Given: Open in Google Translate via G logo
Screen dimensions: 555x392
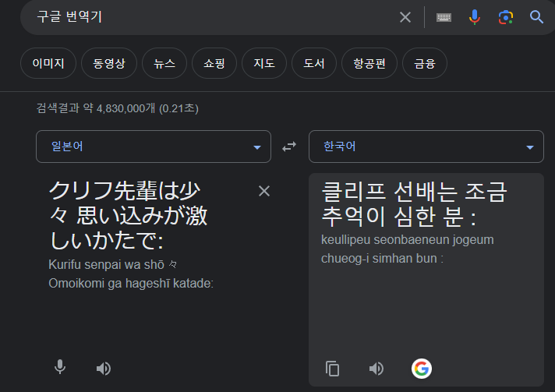Looking at the screenshot, I should 421,369.
